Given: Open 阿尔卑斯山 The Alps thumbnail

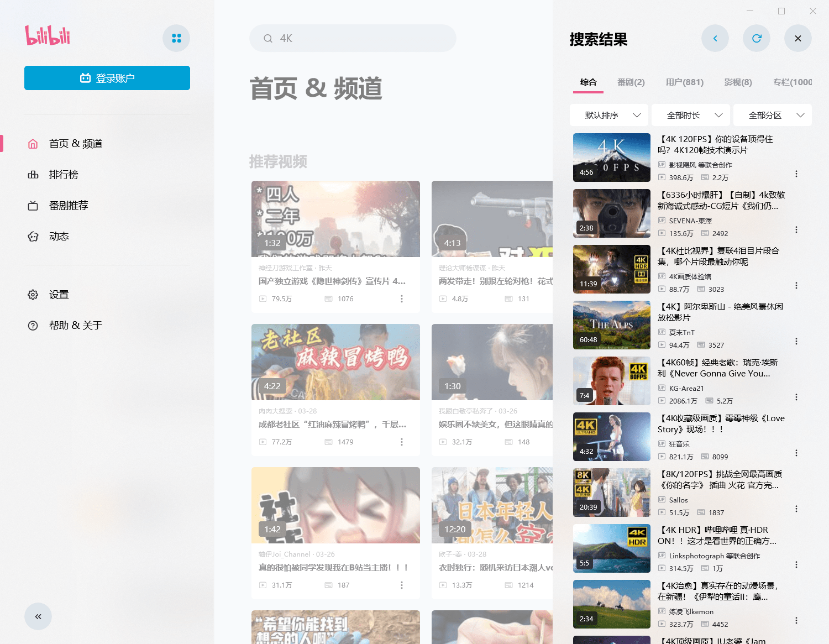Looking at the screenshot, I should pos(612,325).
